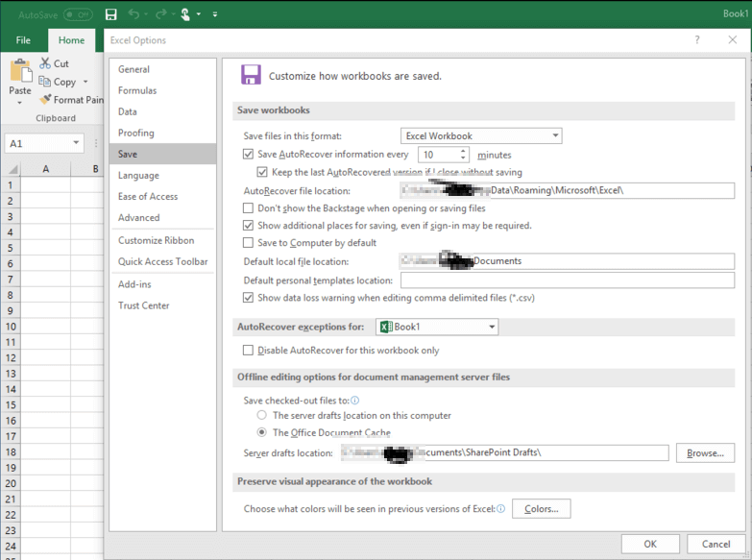
Task: Click the Format Painter brush icon
Action: (45, 100)
